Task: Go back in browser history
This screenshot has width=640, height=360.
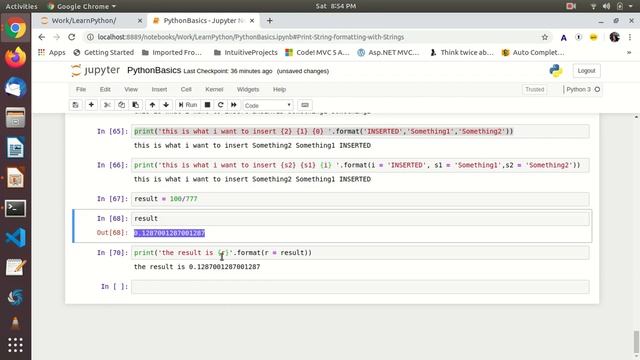Action: point(42,37)
